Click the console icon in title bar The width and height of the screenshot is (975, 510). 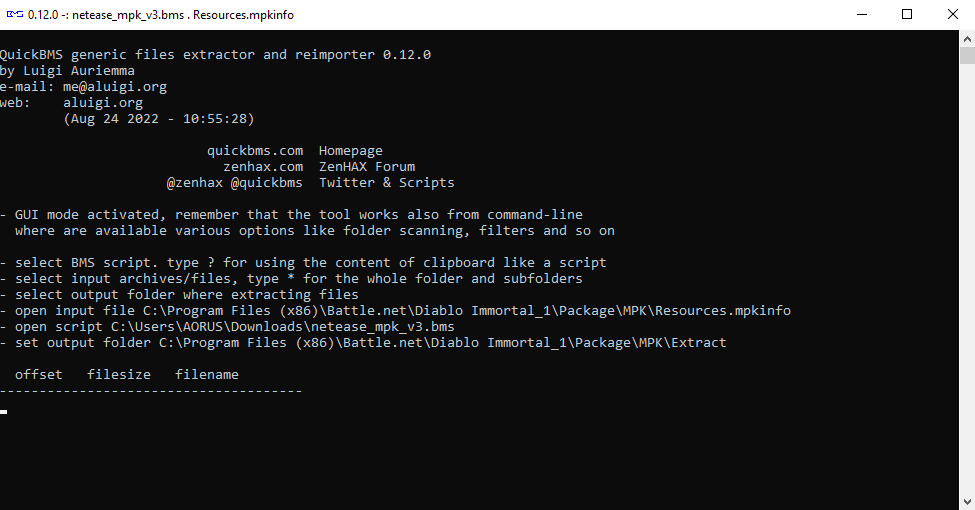click(15, 14)
